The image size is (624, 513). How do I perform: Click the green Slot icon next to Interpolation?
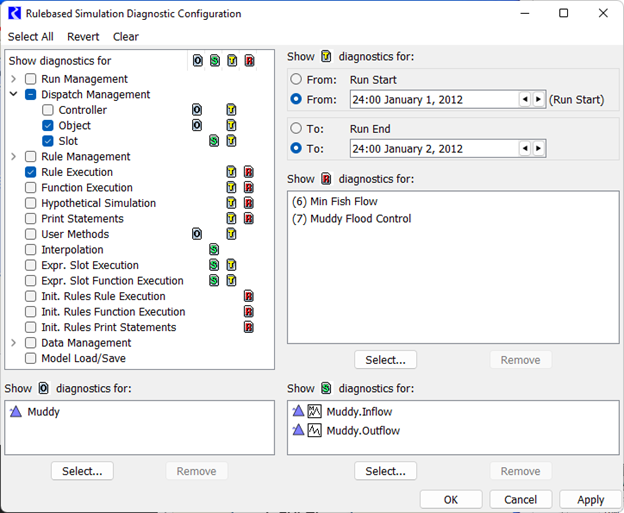pyautogui.click(x=214, y=250)
